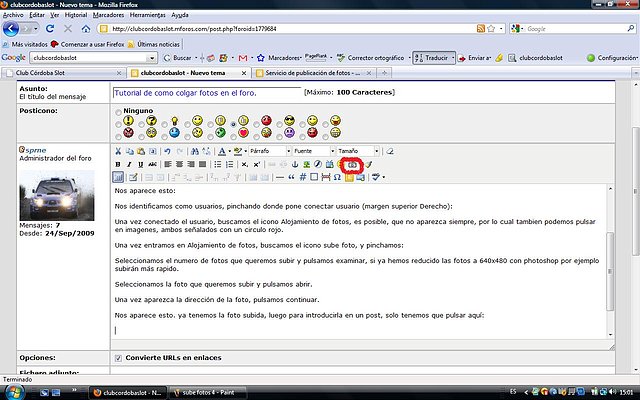This screenshot has height=400, width=640.
Task: Insert a special character with Omega icon
Action: pos(337,177)
